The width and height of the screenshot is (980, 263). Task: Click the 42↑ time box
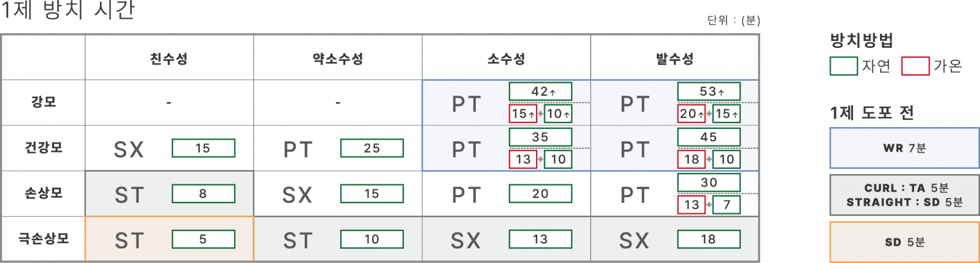540,92
